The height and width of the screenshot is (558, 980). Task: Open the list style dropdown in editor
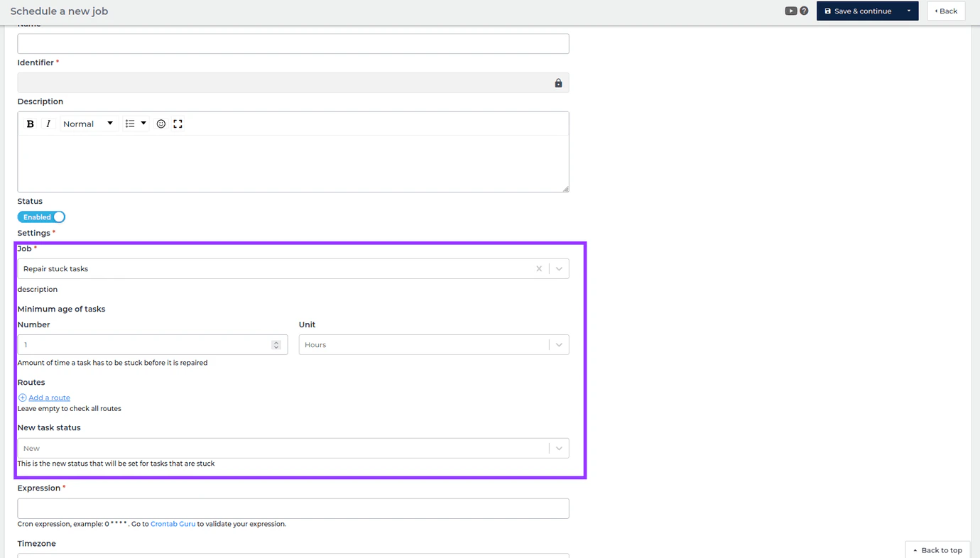click(136, 124)
